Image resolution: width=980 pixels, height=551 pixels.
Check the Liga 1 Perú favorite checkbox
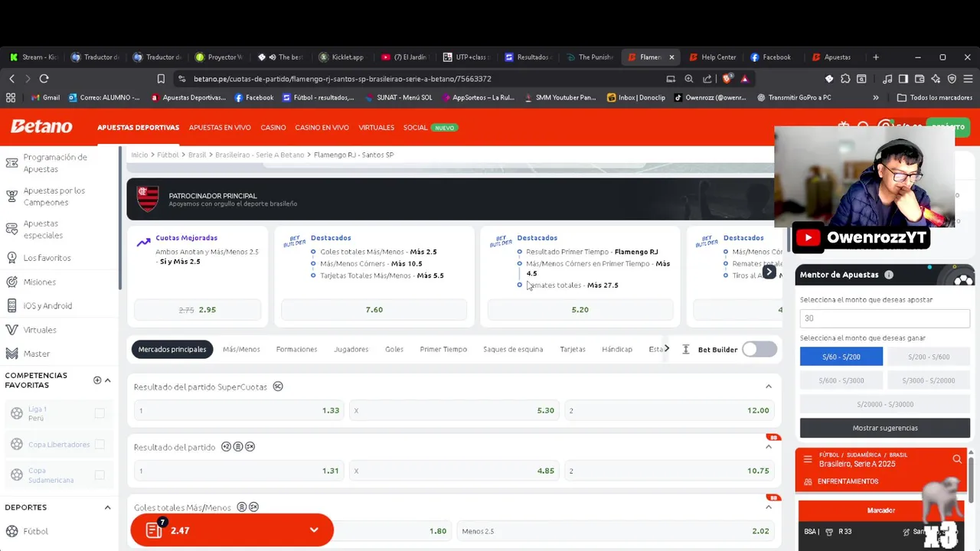point(100,413)
